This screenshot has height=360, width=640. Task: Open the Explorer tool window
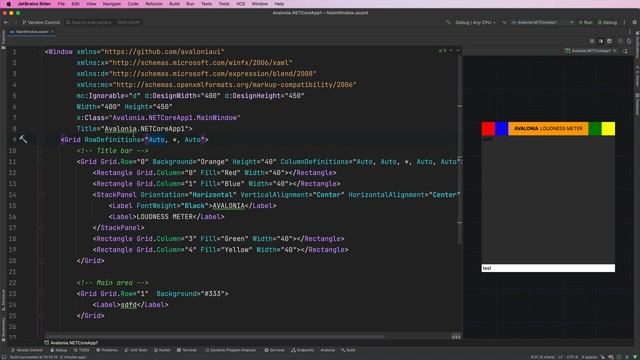(x=3, y=40)
